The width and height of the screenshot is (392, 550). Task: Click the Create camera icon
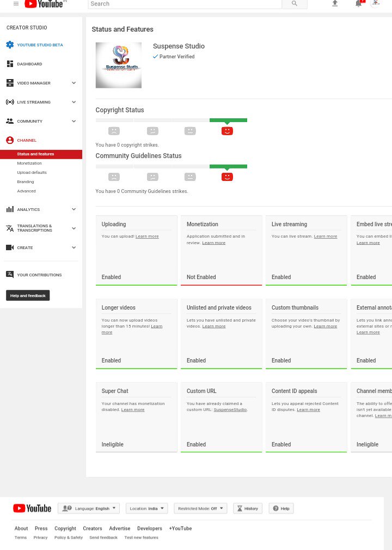pos(10,247)
